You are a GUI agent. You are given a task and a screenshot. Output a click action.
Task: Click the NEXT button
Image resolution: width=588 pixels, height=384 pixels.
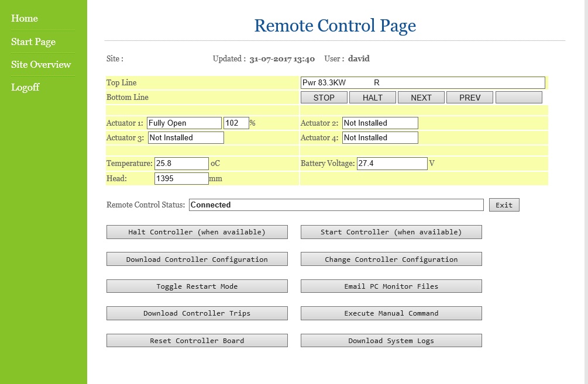(421, 98)
